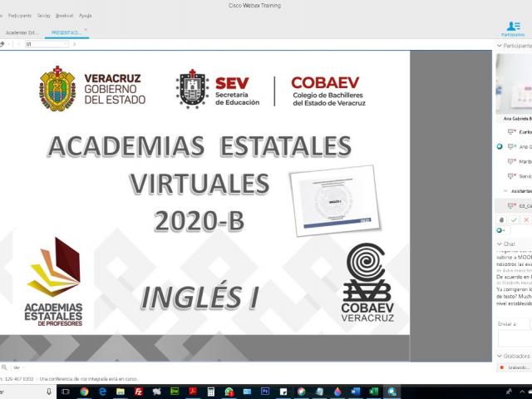Go to next slide with the arrow
Screen dimensions: 532x399
74,44
